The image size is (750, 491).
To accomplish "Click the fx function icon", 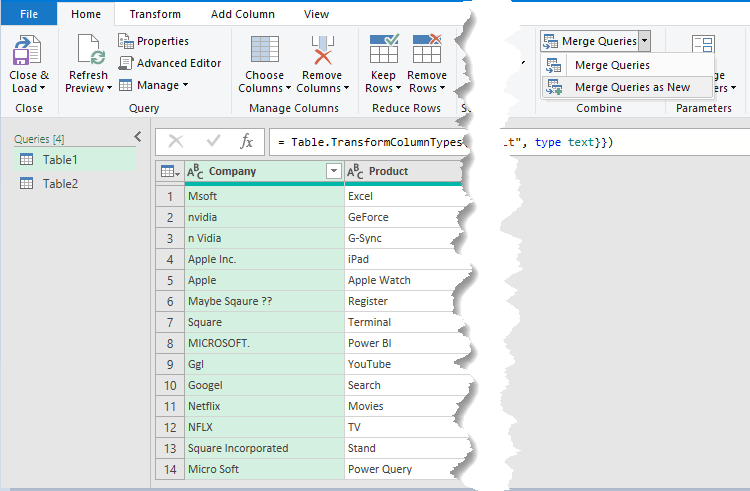I will (x=246, y=142).
